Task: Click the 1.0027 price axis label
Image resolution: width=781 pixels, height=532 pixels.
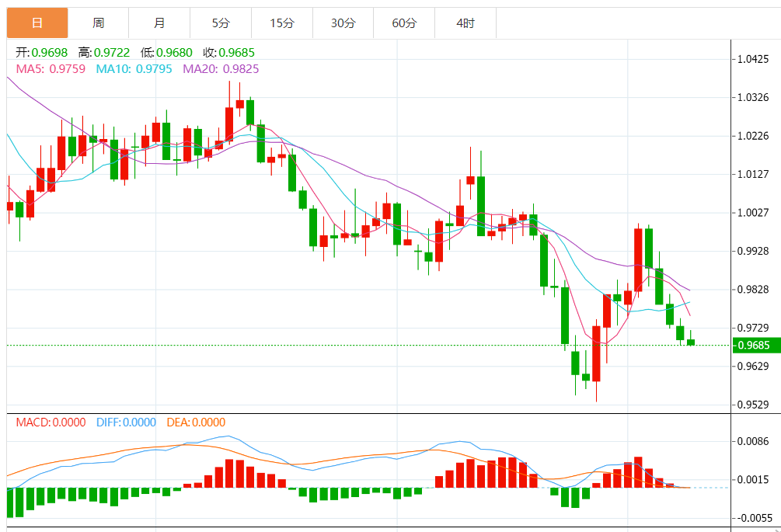Action: (x=752, y=213)
